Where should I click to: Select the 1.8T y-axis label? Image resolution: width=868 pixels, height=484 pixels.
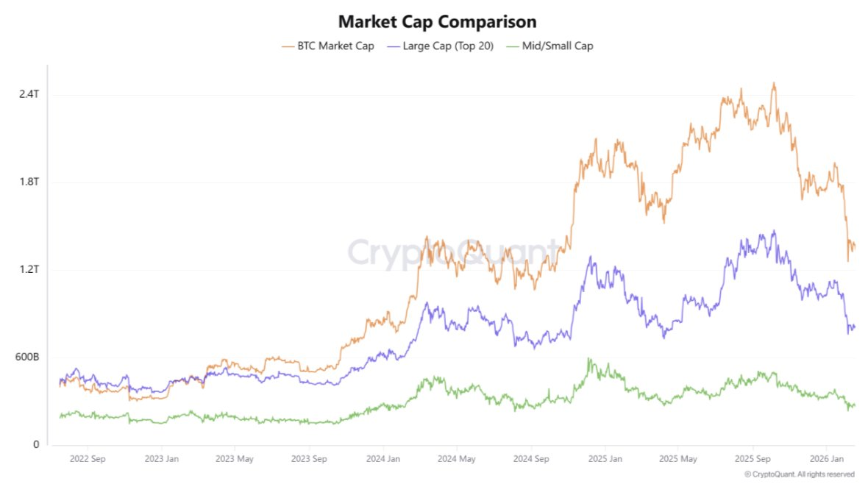pyautogui.click(x=28, y=182)
